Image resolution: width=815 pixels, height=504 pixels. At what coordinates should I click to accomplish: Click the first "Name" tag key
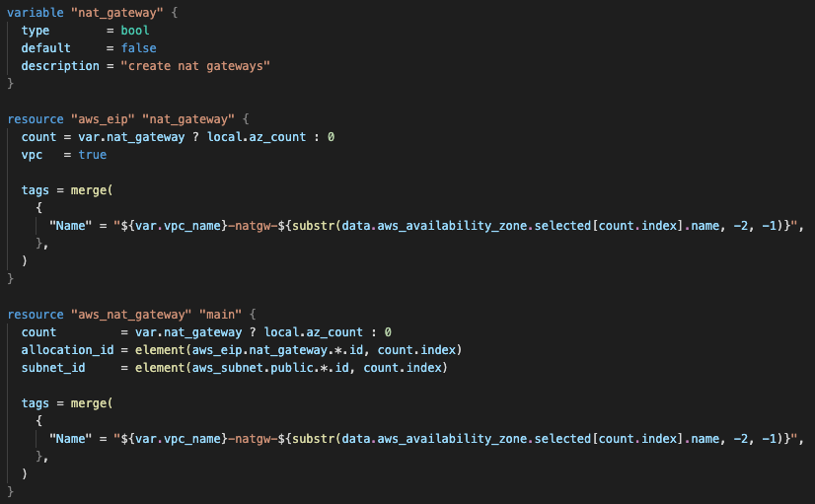(71, 226)
